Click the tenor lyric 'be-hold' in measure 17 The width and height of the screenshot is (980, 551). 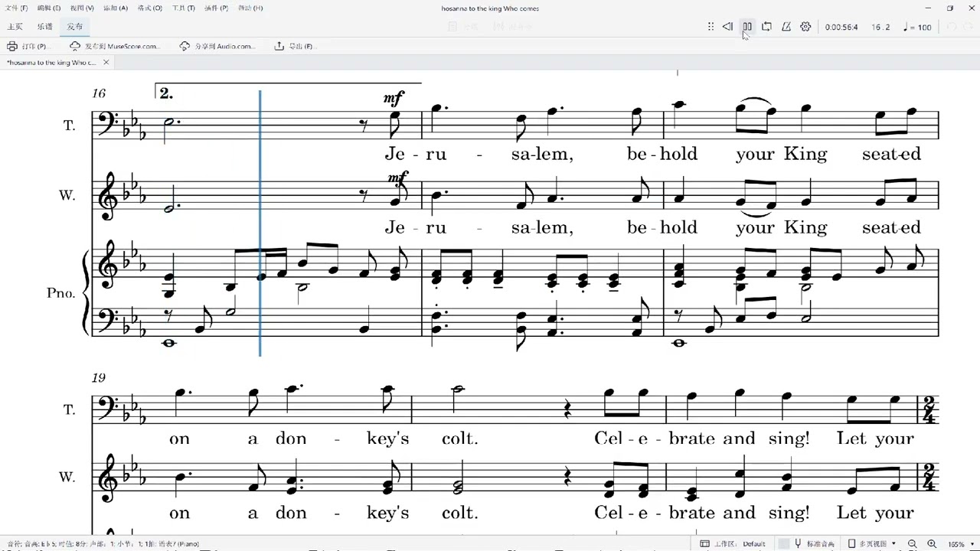point(662,154)
